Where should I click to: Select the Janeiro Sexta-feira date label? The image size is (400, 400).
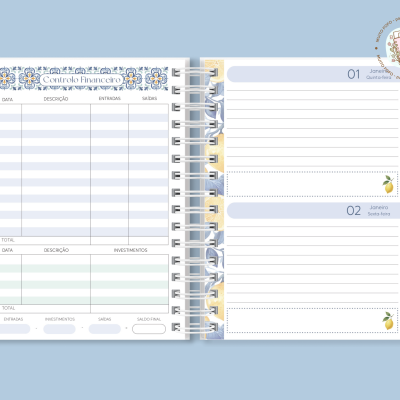click(379, 211)
